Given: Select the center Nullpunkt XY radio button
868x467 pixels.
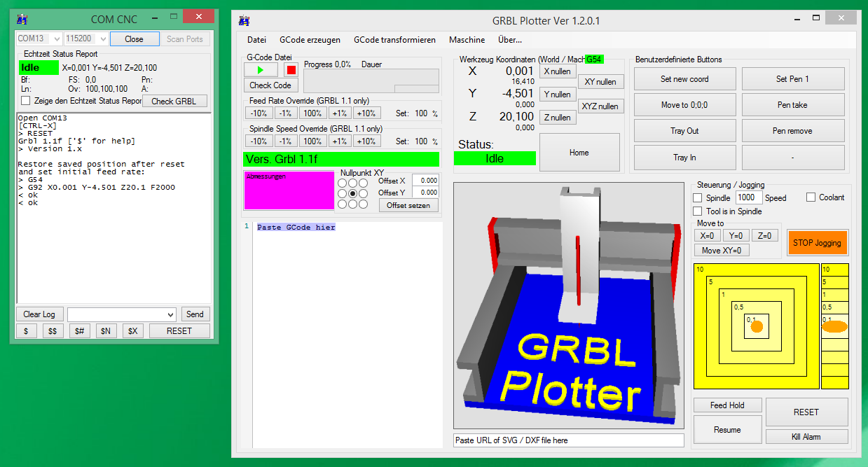Looking at the screenshot, I should (352, 192).
